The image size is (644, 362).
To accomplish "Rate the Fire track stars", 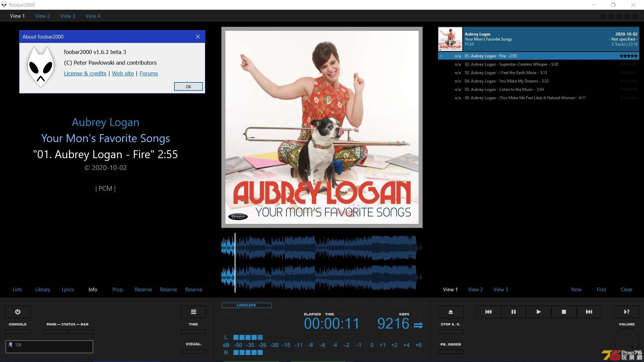I will pos(629,56).
